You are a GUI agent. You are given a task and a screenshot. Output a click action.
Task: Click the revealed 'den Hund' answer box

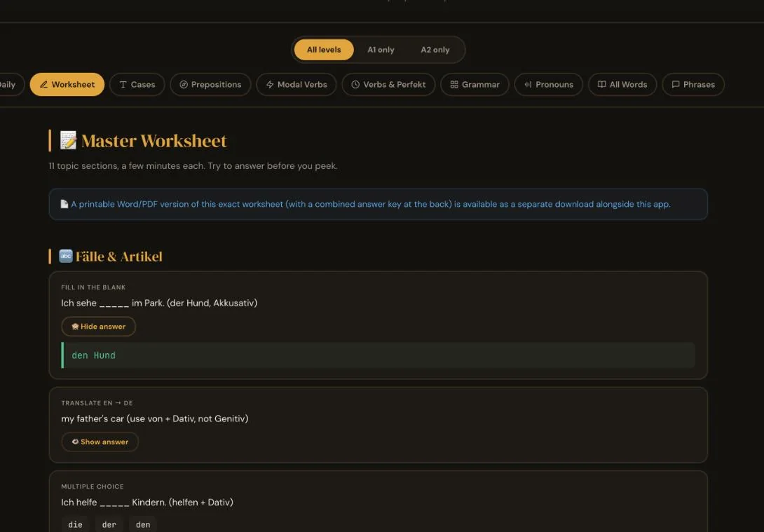[378, 355]
